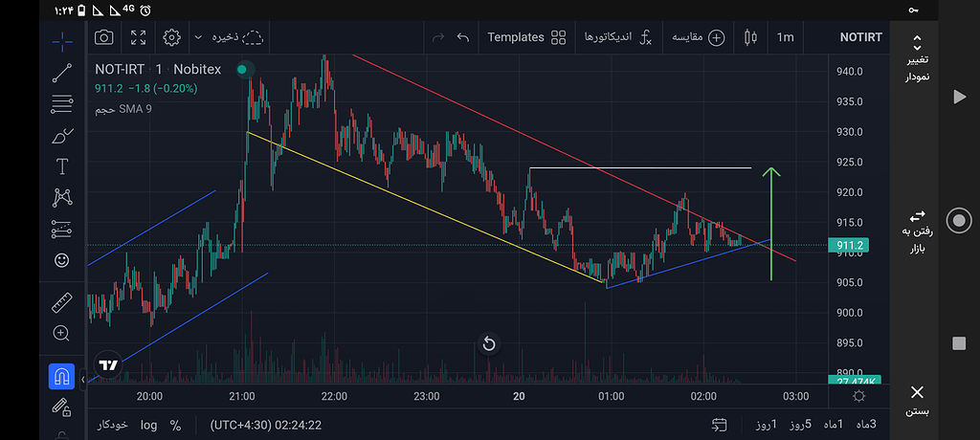Click the undo arrow in toolbar
The width and height of the screenshot is (980, 440).
463,37
